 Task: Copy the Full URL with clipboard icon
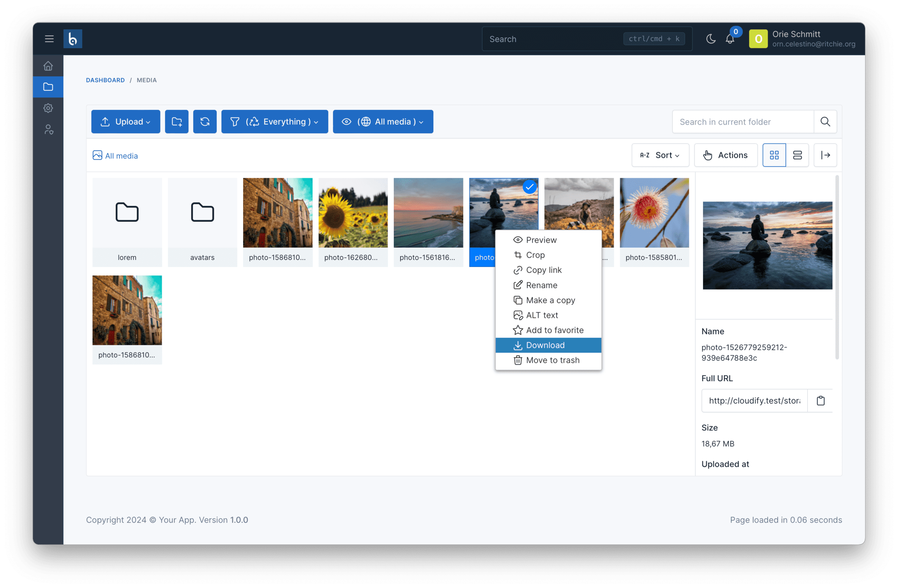(x=820, y=400)
